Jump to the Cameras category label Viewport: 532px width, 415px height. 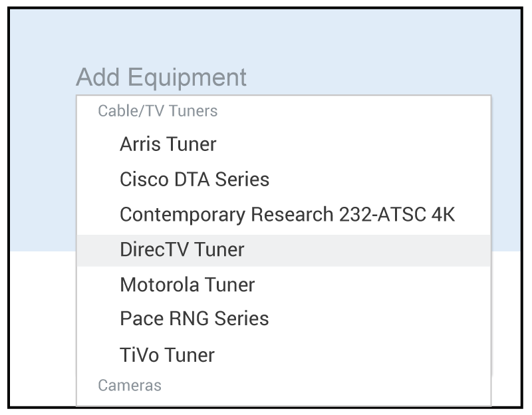click(x=130, y=385)
